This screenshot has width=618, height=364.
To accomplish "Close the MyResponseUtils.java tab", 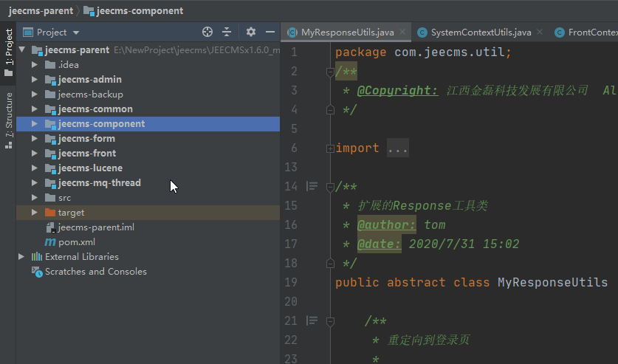I will pos(403,32).
